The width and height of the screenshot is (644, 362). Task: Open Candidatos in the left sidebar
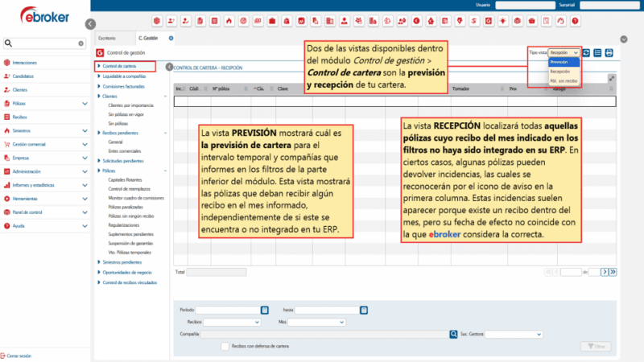[23, 76]
